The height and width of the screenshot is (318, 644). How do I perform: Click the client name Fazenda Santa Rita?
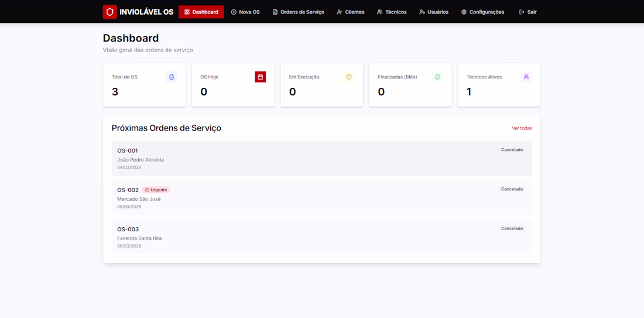[x=139, y=238]
